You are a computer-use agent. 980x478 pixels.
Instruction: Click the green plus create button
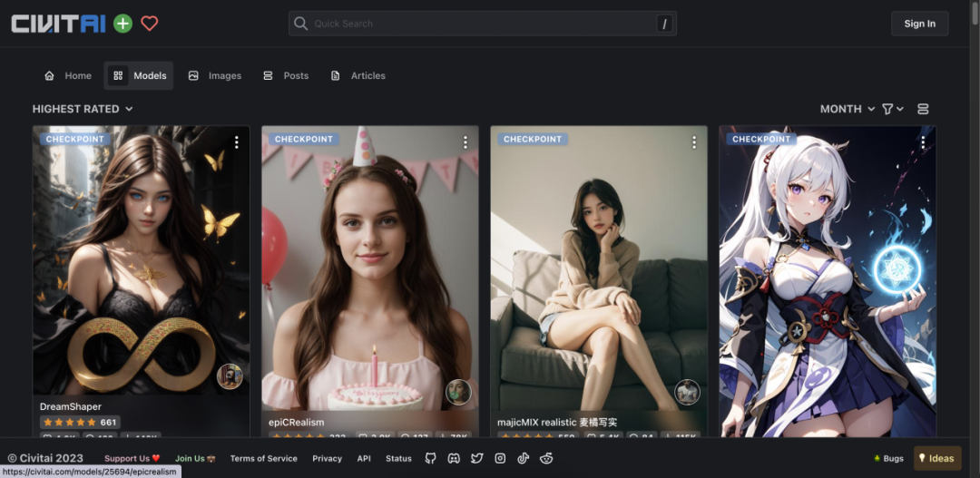123,24
